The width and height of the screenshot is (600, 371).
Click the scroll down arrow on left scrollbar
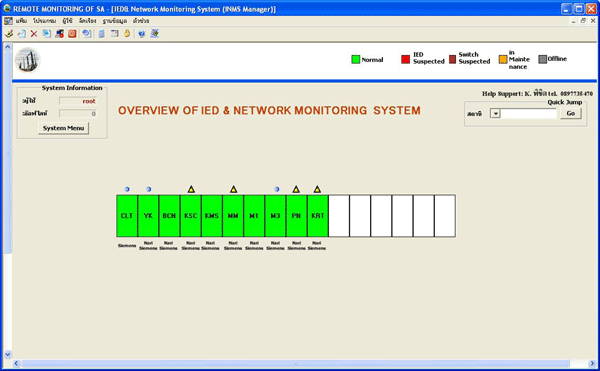8,354
